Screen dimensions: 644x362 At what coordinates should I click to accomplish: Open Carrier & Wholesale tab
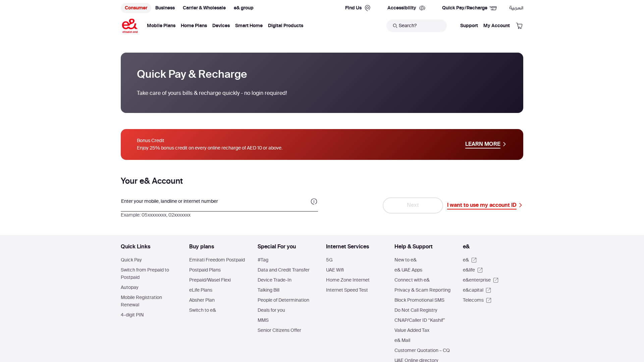(204, 8)
